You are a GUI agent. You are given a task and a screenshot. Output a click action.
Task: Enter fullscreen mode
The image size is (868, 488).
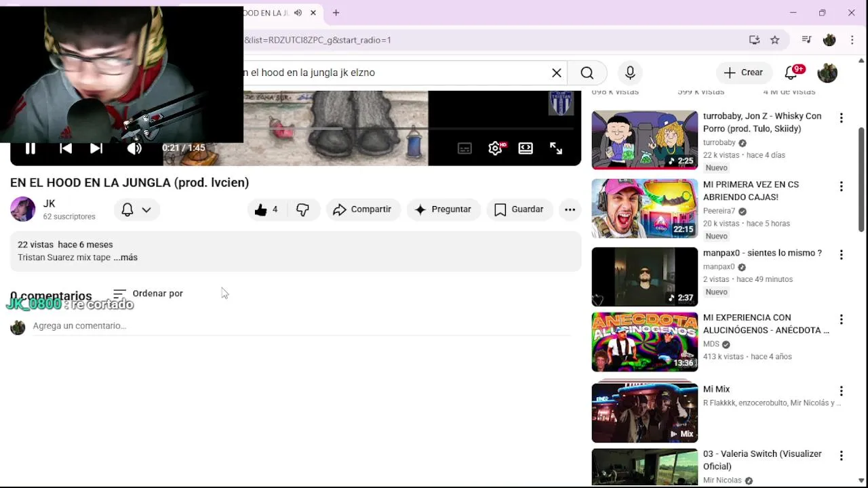tap(556, 148)
